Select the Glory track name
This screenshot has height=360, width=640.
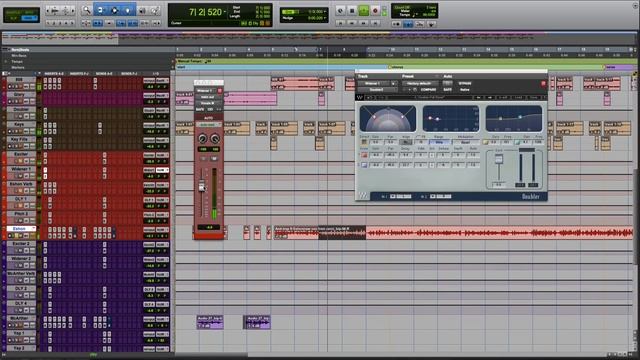(x=19, y=94)
